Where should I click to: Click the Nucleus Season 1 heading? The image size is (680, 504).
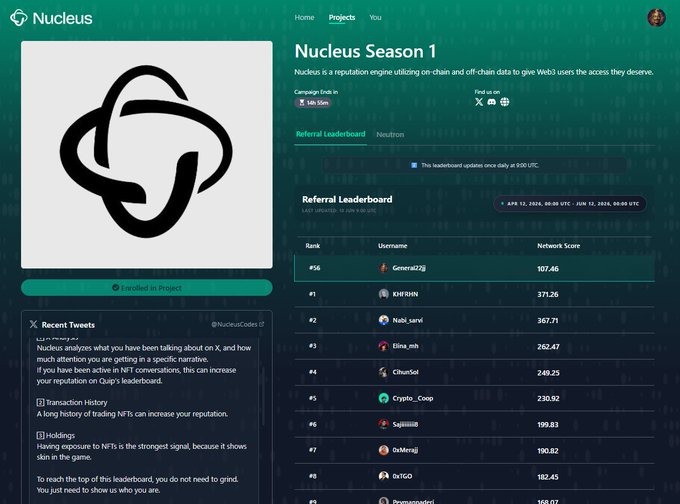tap(365, 51)
